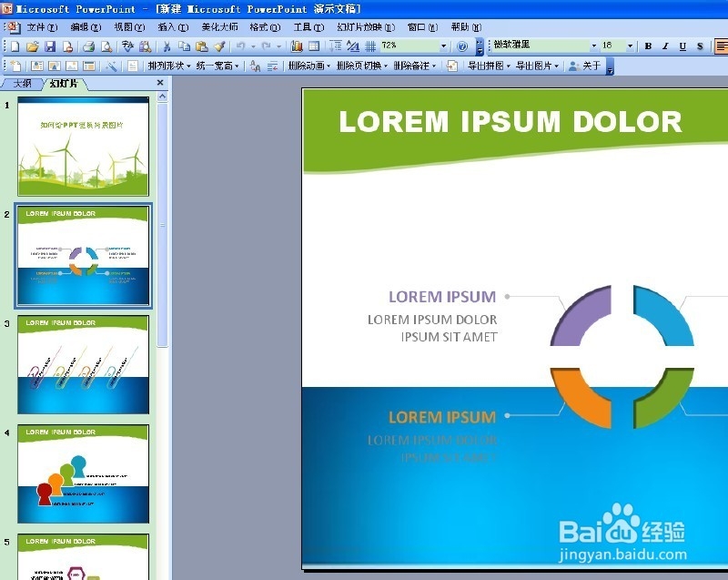Viewport: 728px width, 580px height.
Task: Click the Research books icon
Action: [146, 46]
